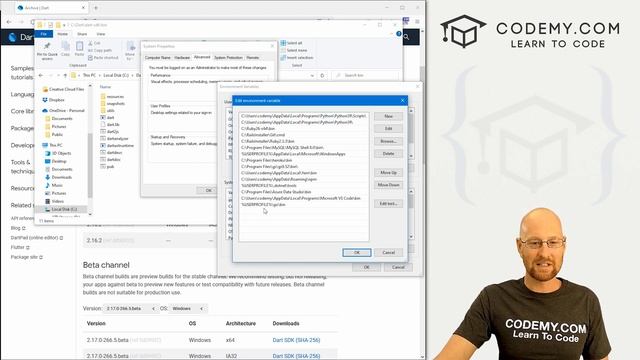Select Local Disk (C:) in navigation pane
This screenshot has width=640, height=360.
click(x=60, y=209)
